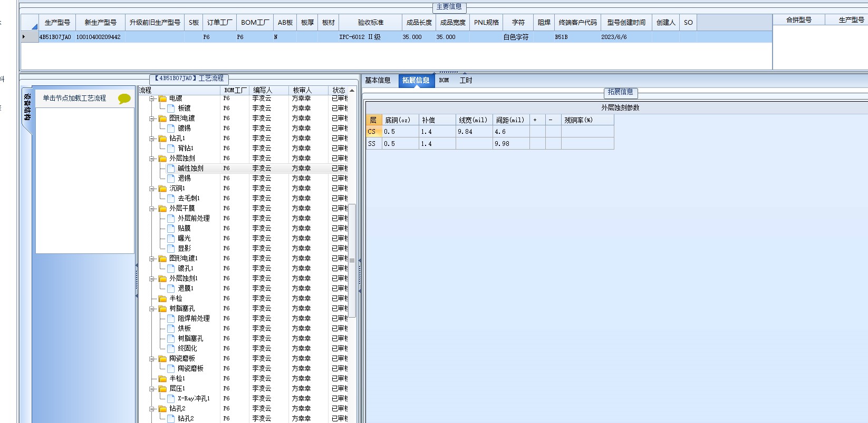
Task: Click the 图形电镀 folder icon
Action: pyautogui.click(x=163, y=119)
